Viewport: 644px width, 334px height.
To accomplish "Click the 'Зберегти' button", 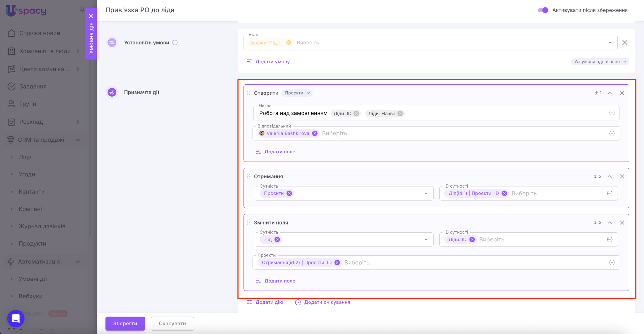I will (x=125, y=323).
